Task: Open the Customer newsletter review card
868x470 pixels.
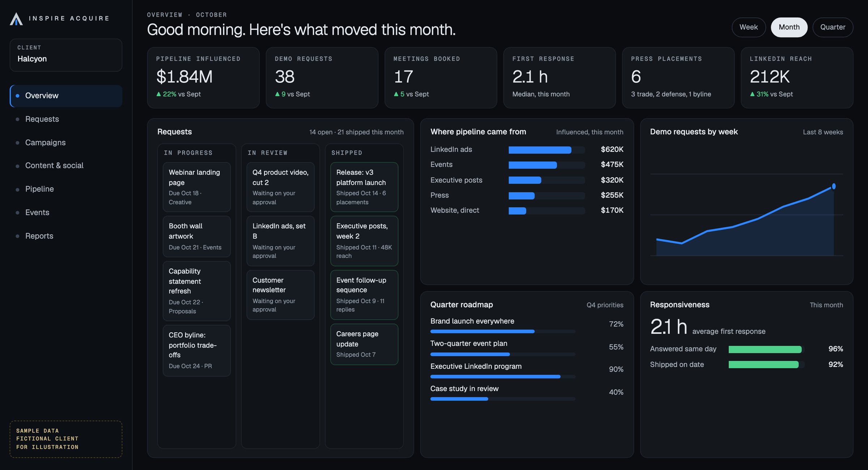Action: click(x=280, y=295)
